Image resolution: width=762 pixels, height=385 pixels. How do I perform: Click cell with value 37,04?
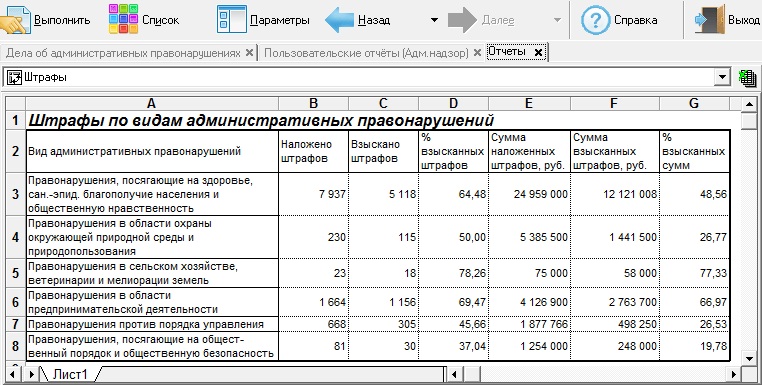coord(453,346)
